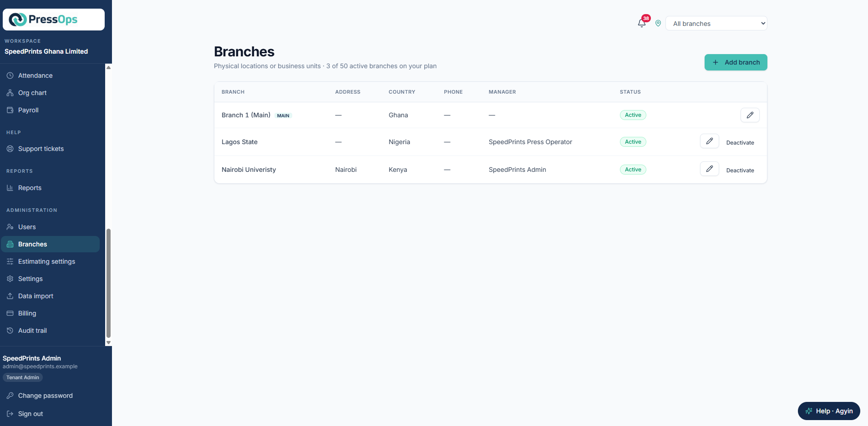Click the location pin icon
This screenshot has height=426, width=868.
coord(658,23)
